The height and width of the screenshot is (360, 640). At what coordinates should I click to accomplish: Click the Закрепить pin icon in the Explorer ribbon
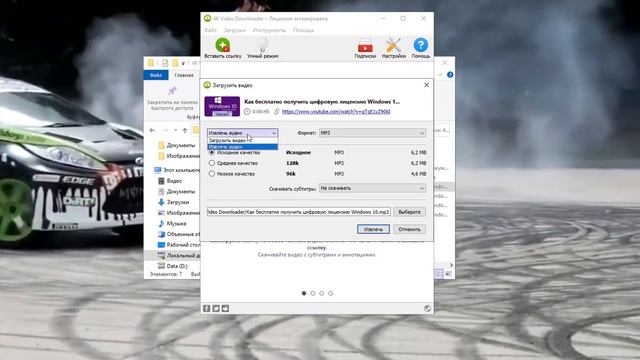(x=172, y=91)
